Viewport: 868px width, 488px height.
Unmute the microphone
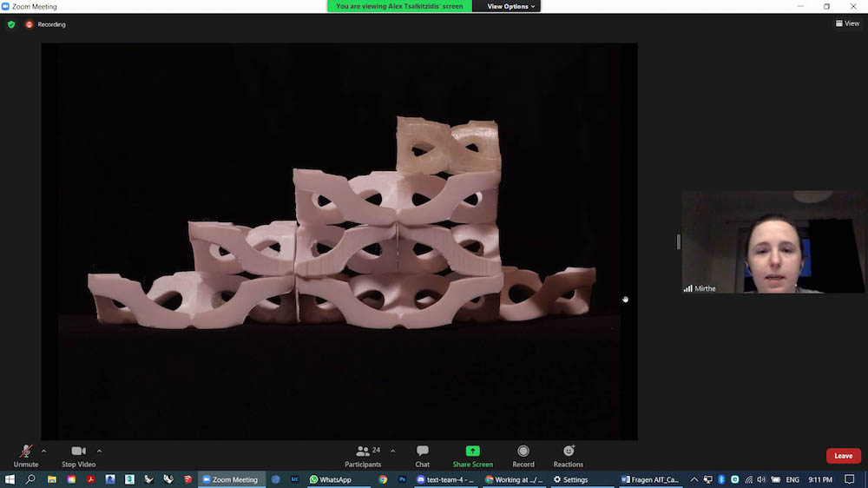(26, 455)
